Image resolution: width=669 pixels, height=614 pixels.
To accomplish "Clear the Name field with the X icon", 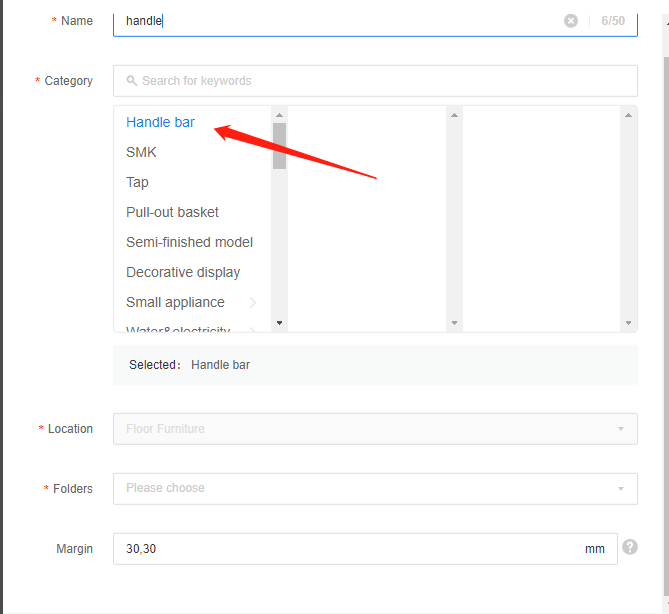I will tap(570, 21).
